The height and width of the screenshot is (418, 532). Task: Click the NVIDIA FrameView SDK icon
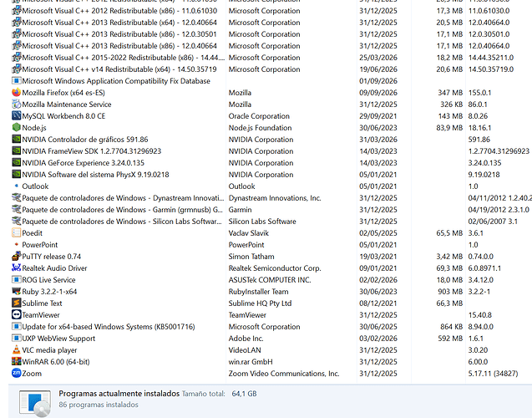click(x=17, y=151)
